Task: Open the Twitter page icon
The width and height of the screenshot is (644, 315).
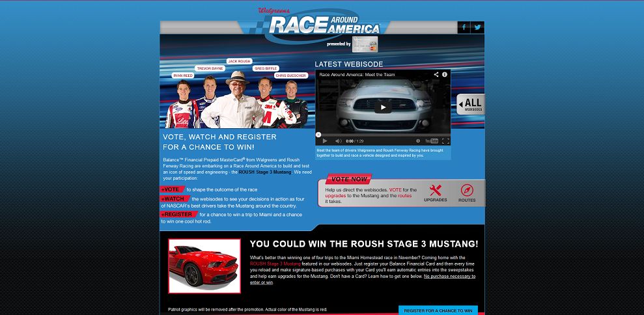Action: tap(477, 27)
